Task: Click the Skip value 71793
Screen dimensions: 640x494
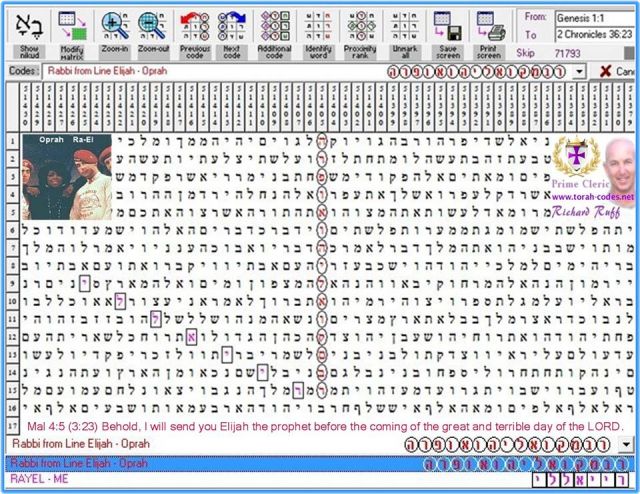Action: 567,53
